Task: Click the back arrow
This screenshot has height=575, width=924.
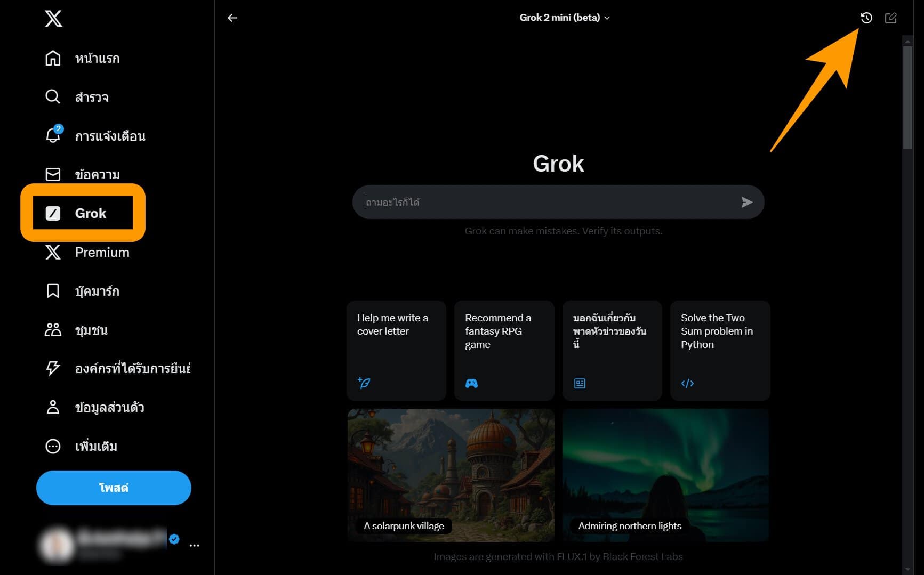Action: point(232,18)
